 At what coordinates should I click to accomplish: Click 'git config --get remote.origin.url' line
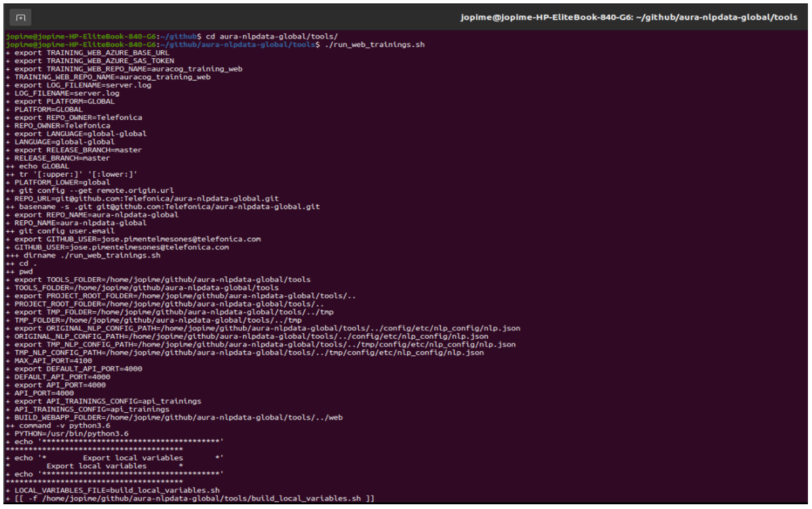pos(90,190)
